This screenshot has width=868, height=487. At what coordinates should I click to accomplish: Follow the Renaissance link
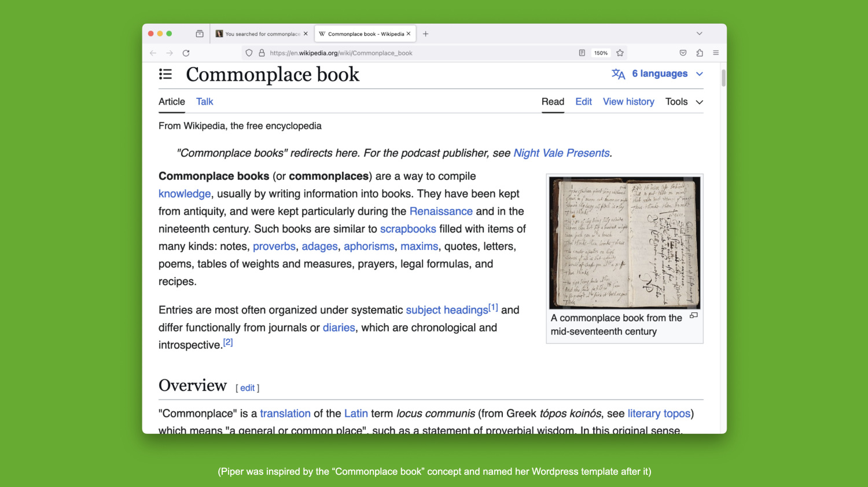click(x=441, y=211)
